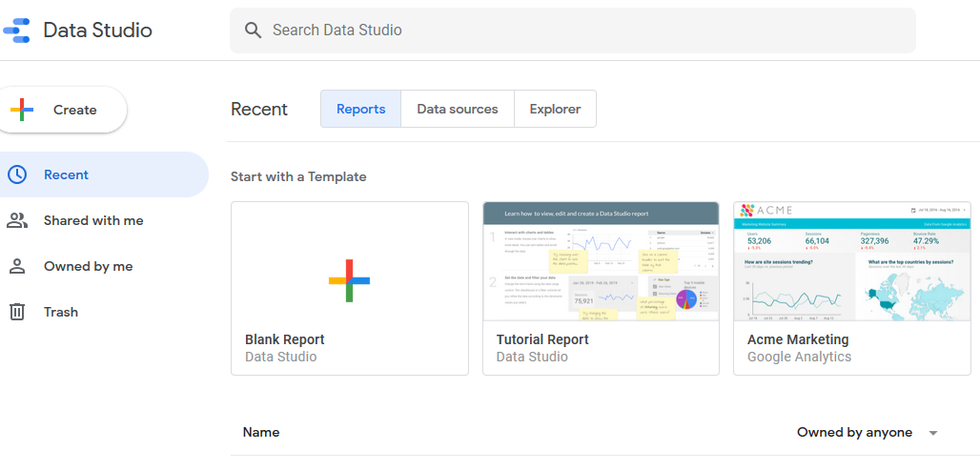Expand the Owned by anyone dropdown arrow
This screenshot has width=980, height=471.
(933, 433)
